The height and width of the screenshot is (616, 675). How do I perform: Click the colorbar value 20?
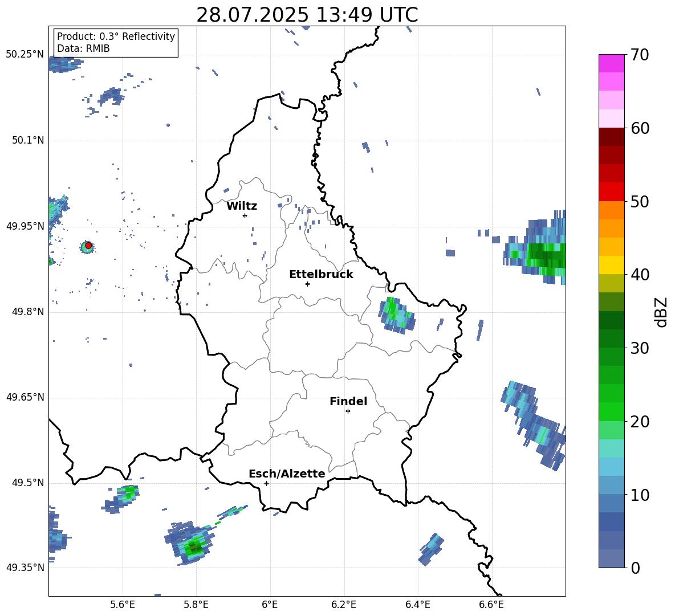(640, 422)
